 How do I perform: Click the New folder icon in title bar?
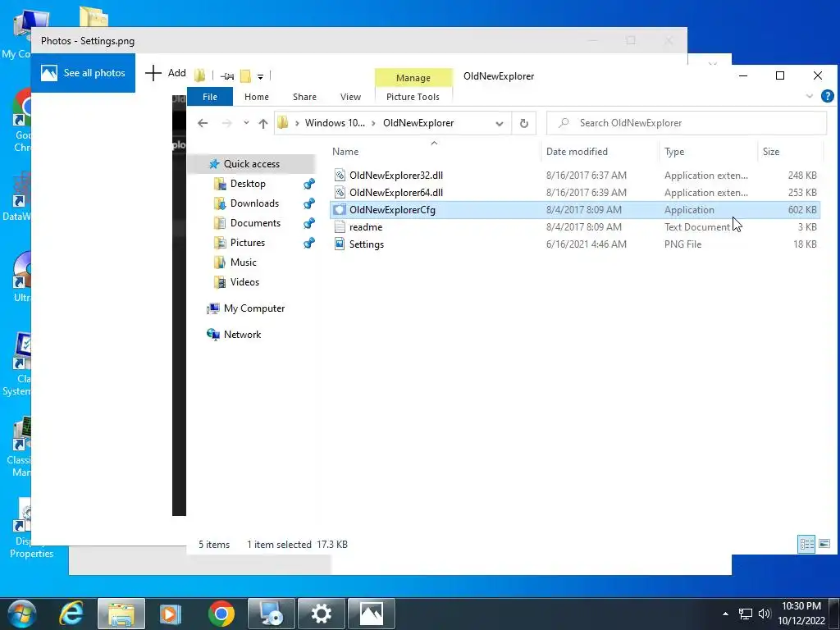[245, 75]
